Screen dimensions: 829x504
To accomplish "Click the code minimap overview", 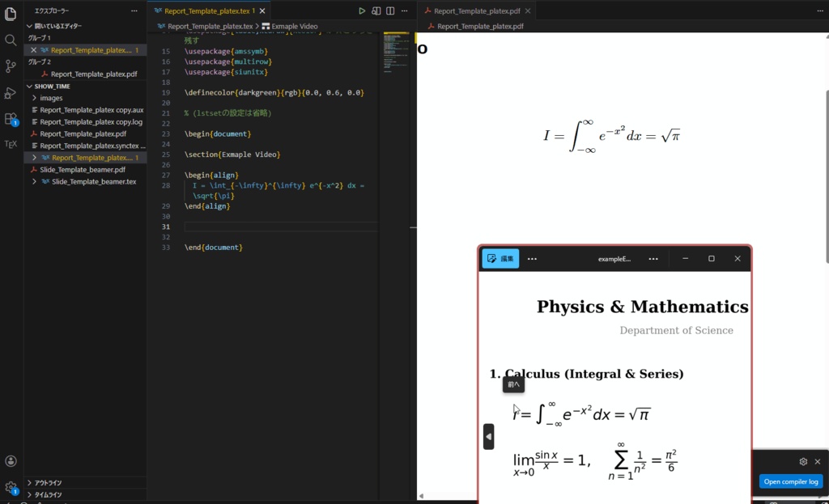I will (395, 52).
